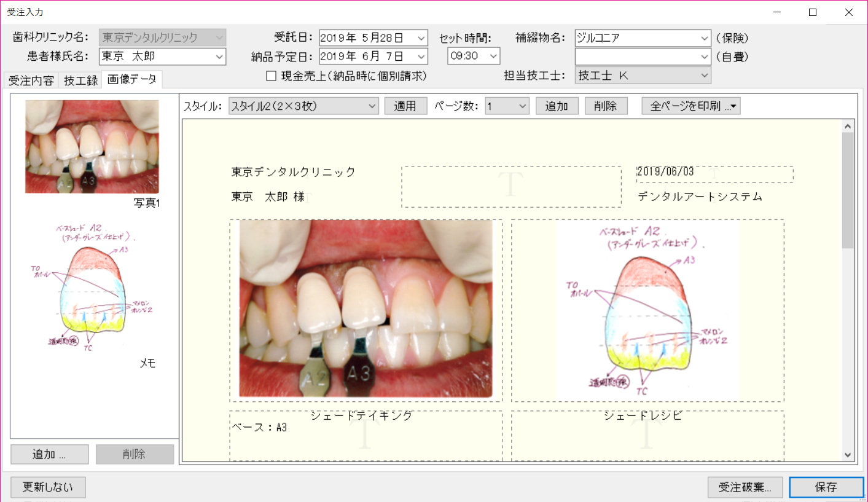
Task: Click 全ページを印刷 button
Action: 691,106
